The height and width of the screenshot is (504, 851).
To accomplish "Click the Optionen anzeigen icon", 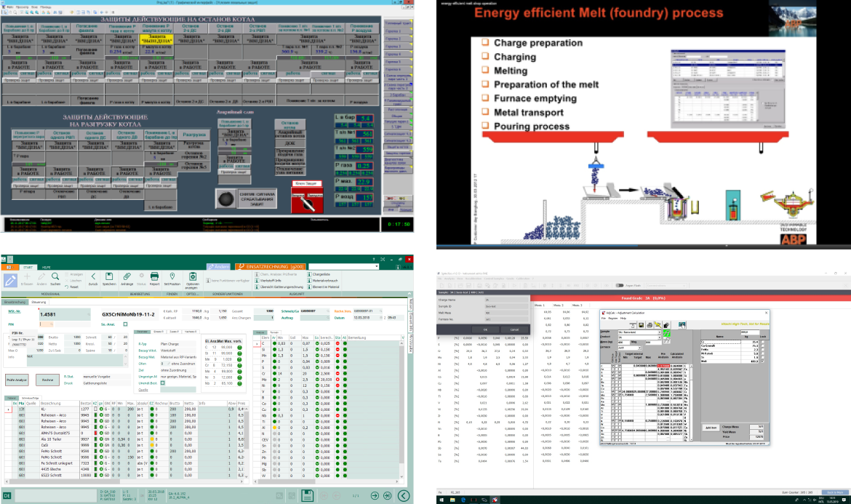I will click(193, 277).
